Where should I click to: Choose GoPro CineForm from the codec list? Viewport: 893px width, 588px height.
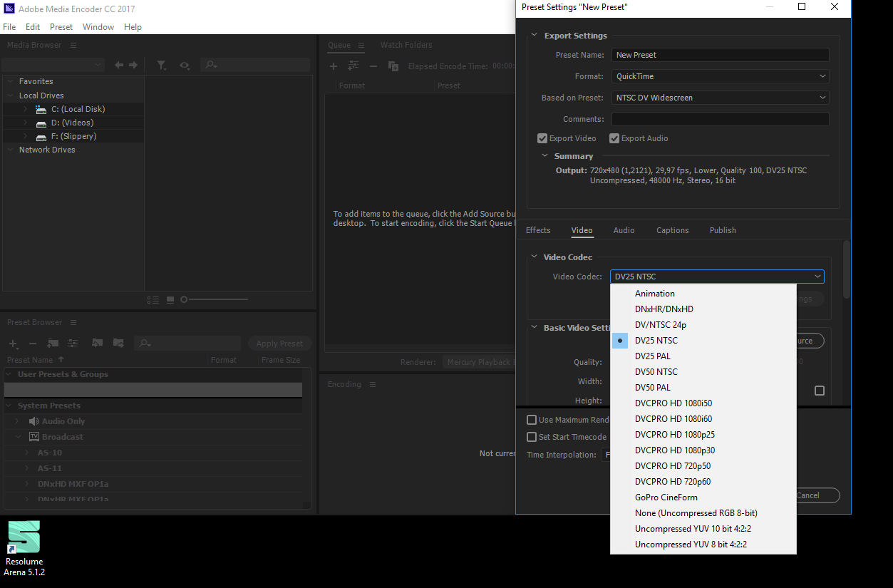[x=666, y=497]
